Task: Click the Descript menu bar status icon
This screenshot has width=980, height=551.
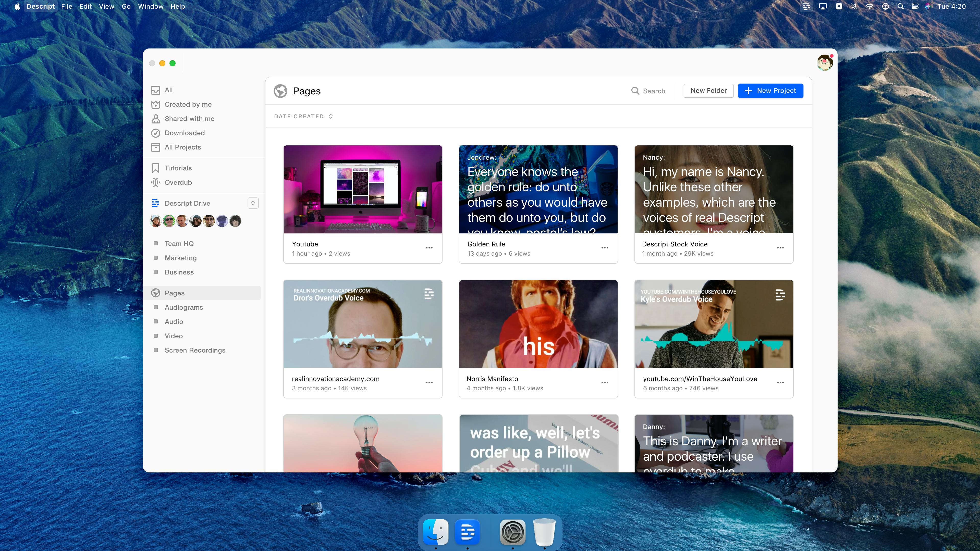Action: (x=806, y=6)
